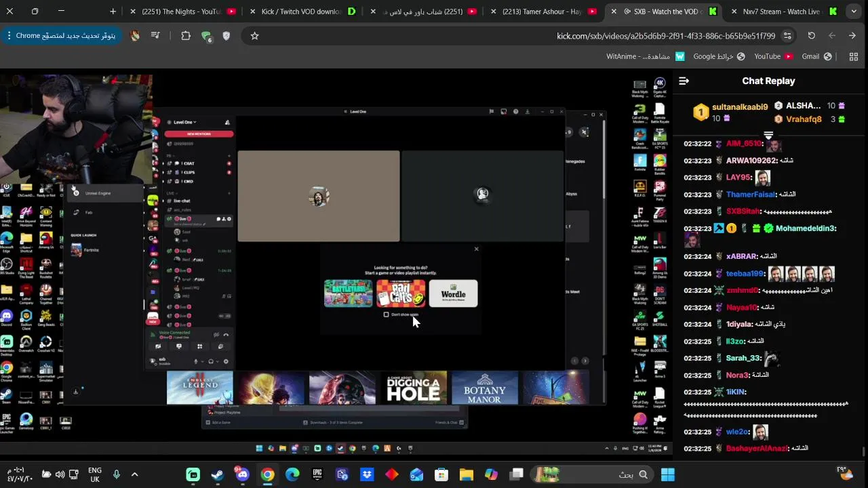868x488 pixels.
Task: Click username Mohamedeldin3 in chat
Action: [806, 228]
